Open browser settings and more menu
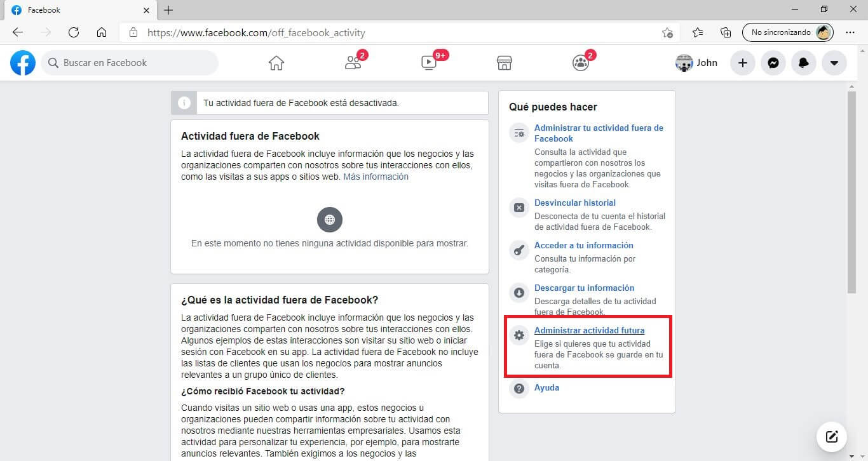 tap(850, 32)
